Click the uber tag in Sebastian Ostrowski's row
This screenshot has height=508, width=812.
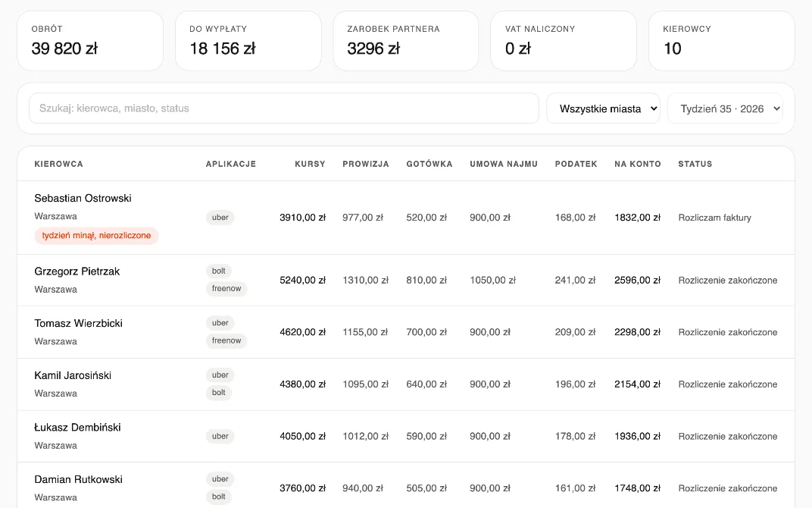click(x=220, y=218)
